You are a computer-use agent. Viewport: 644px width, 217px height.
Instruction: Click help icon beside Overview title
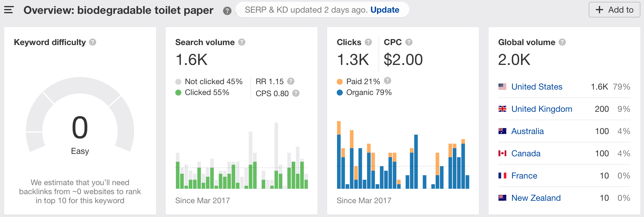pyautogui.click(x=227, y=11)
